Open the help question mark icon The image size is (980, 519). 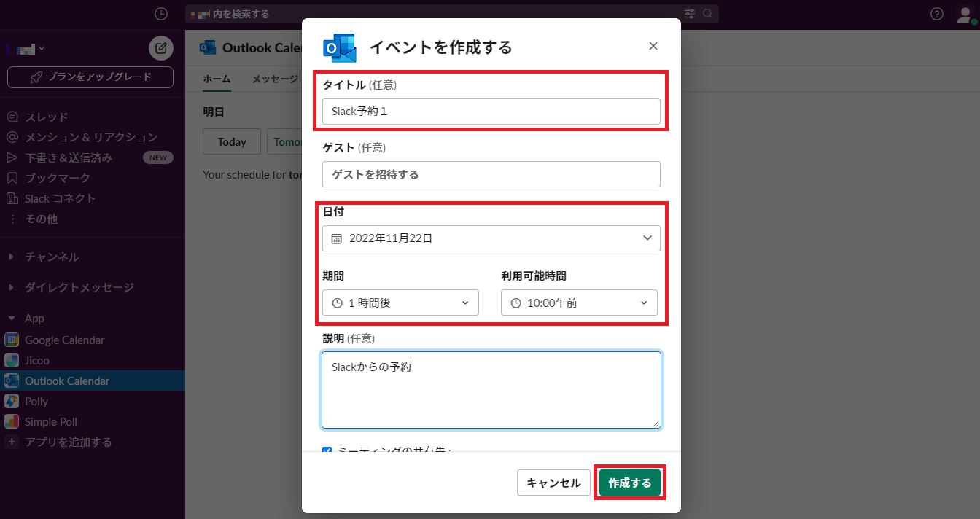937,14
